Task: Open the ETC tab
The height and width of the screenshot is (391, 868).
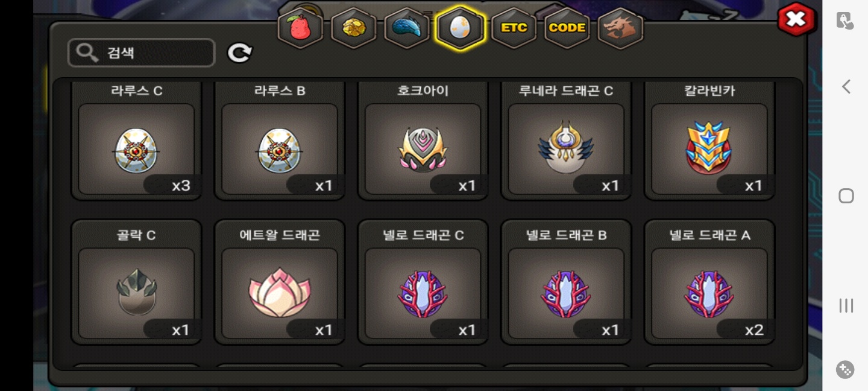Action: (514, 28)
